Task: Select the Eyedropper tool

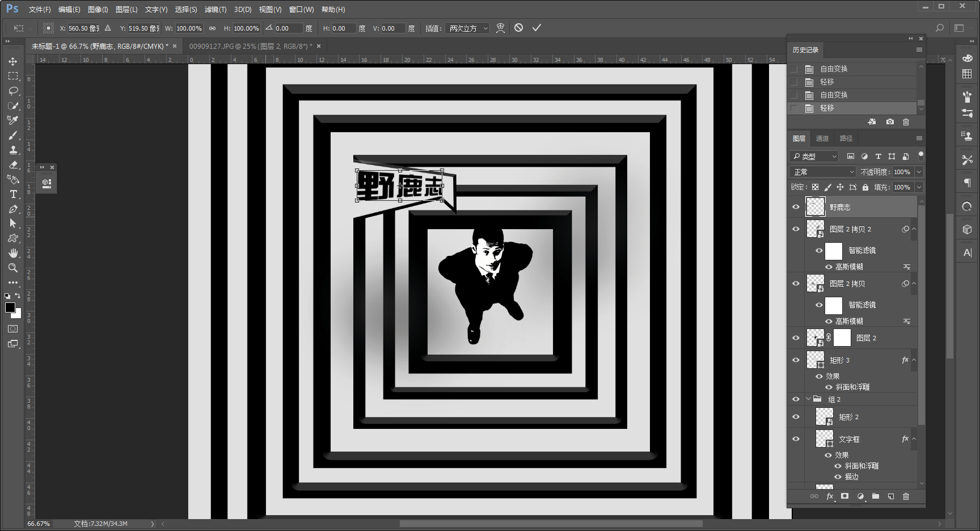Action: click(13, 120)
